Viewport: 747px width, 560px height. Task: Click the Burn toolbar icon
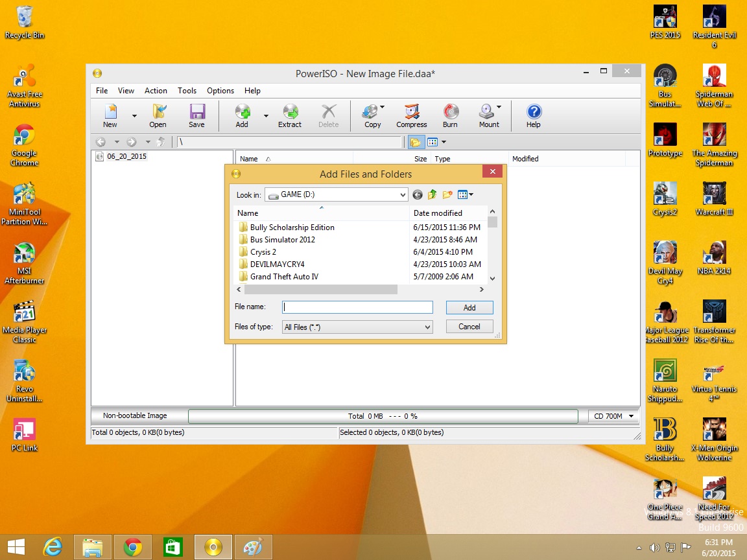coord(450,116)
